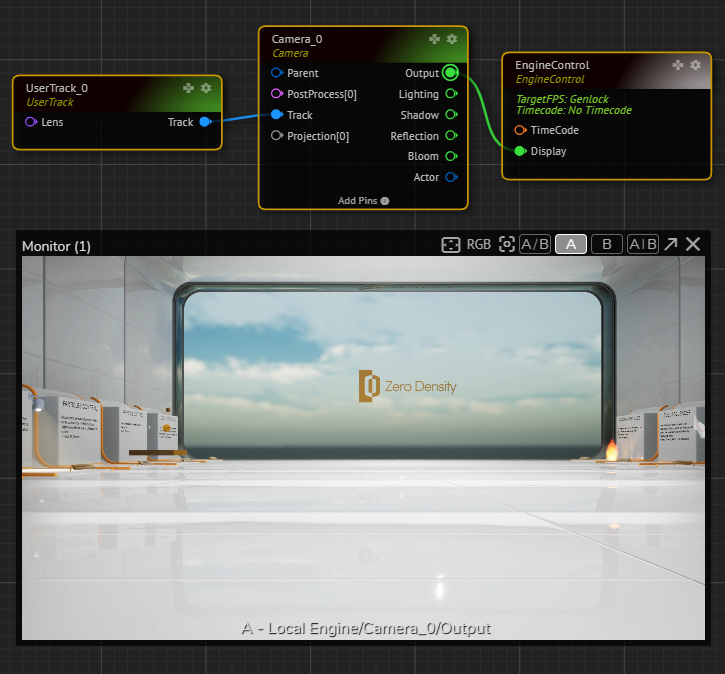The image size is (725, 674).
Task: Click the fit-to-frame icon in Monitor toolbar
Action: pos(451,245)
